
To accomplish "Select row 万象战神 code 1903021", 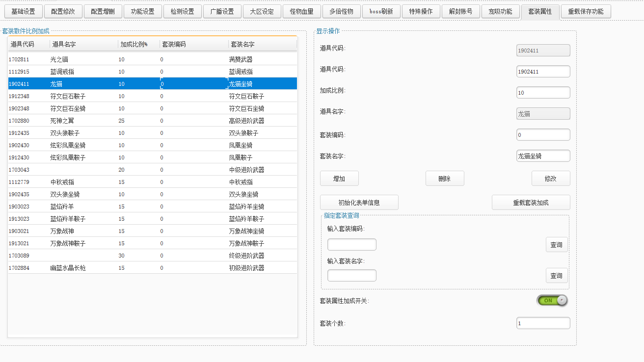I will click(x=153, y=231).
